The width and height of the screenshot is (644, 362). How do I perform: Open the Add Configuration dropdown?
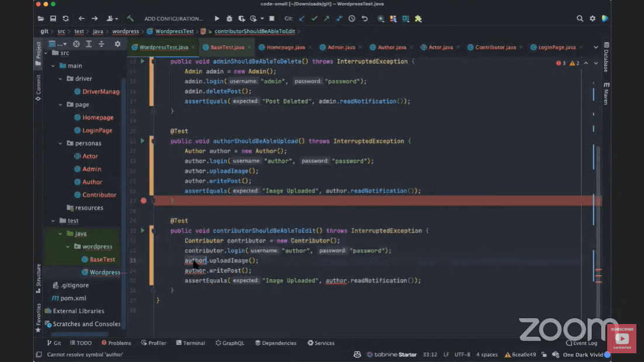[x=174, y=19]
